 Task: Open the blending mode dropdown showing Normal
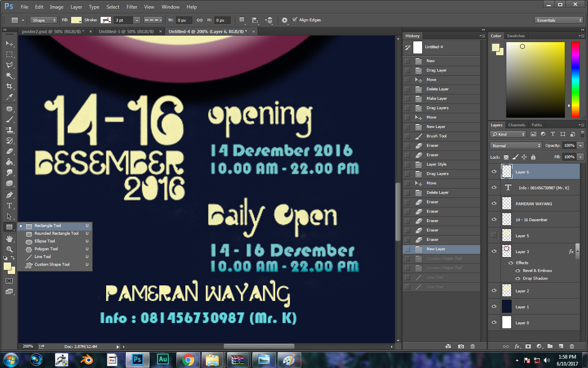pos(515,145)
